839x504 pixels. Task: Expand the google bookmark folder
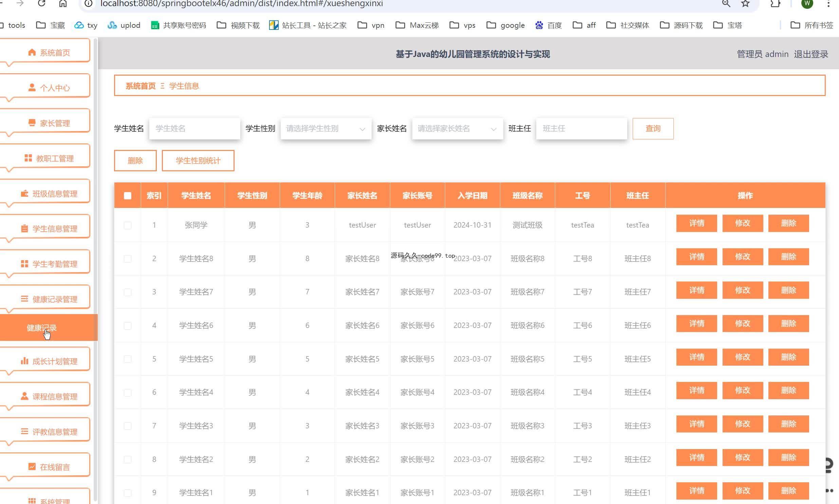(x=506, y=25)
